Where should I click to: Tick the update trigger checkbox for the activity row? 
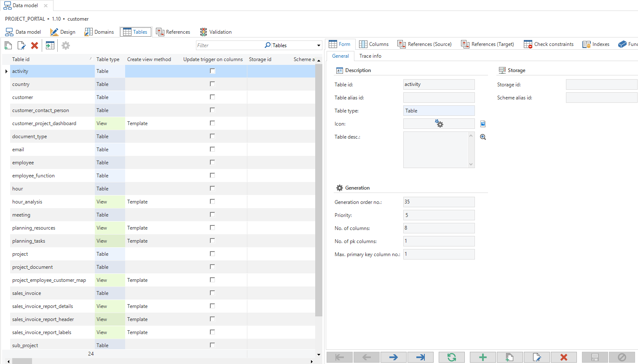(x=212, y=71)
